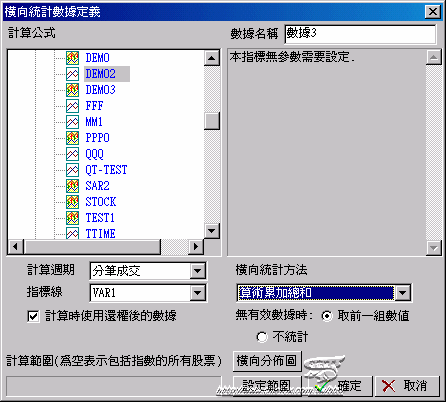Click formula list vertical scrollbar thumb

pyautogui.click(x=212, y=121)
